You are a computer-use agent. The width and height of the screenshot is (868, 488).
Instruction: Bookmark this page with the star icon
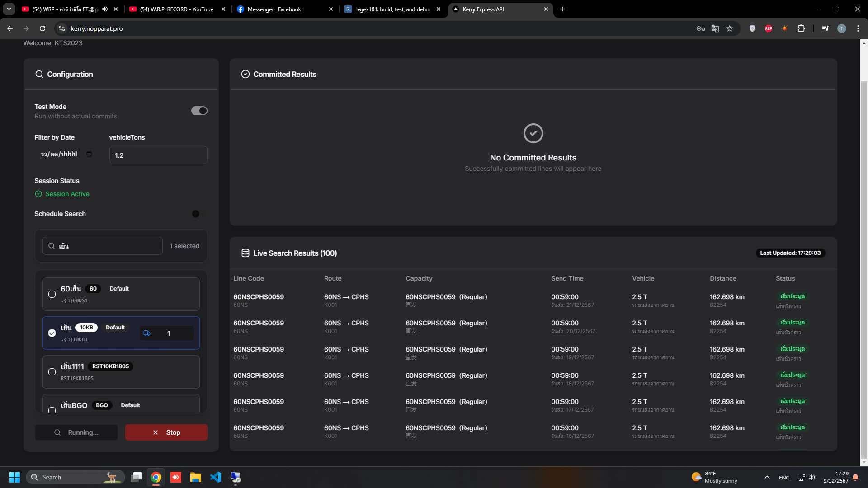(729, 28)
